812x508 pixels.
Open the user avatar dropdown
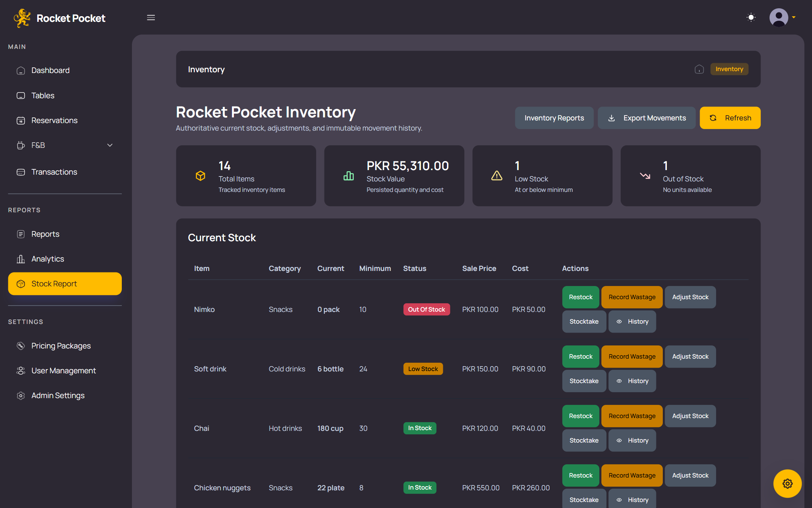(782, 17)
